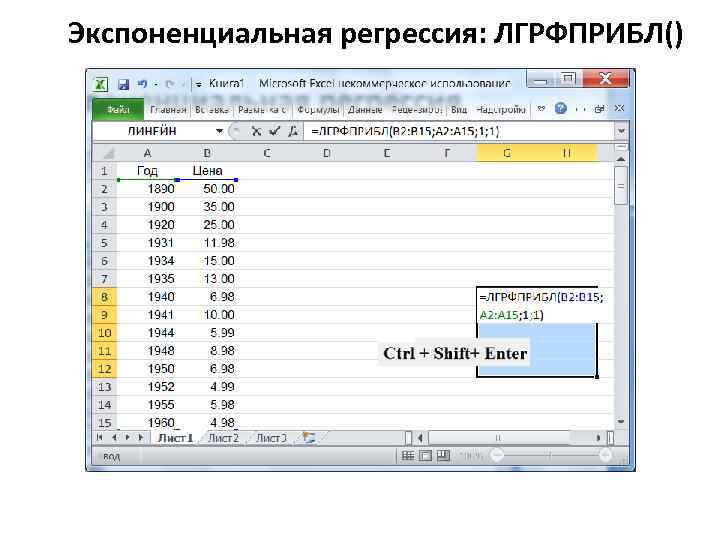Select the Лист2 sheet tab
The height and width of the screenshot is (540, 720).
[x=224, y=438]
